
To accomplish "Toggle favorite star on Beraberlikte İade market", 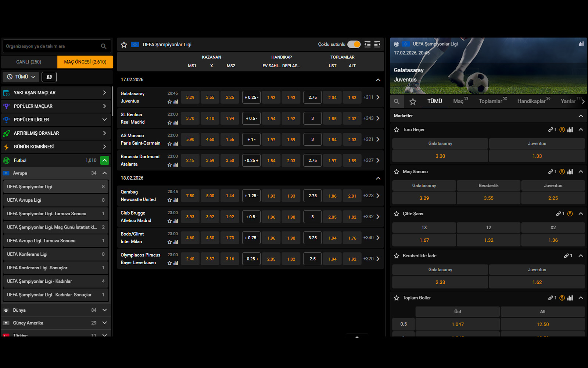I will point(397,256).
